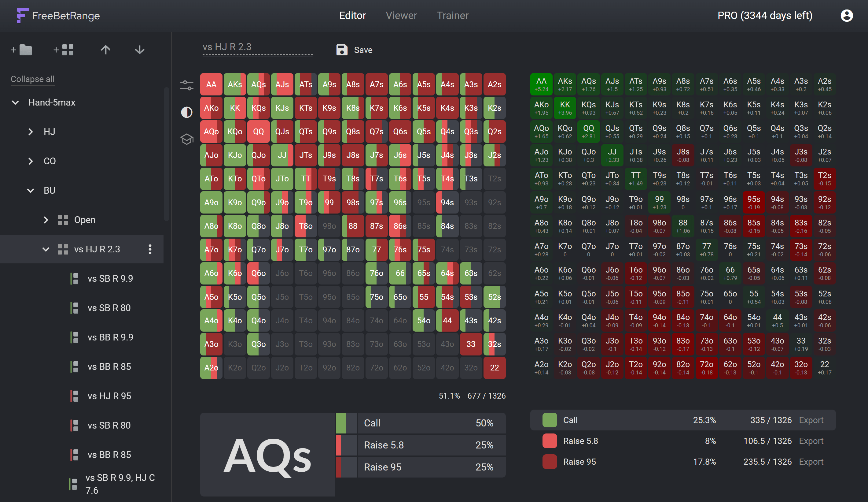Select the 22 cell in the range grid

click(494, 367)
